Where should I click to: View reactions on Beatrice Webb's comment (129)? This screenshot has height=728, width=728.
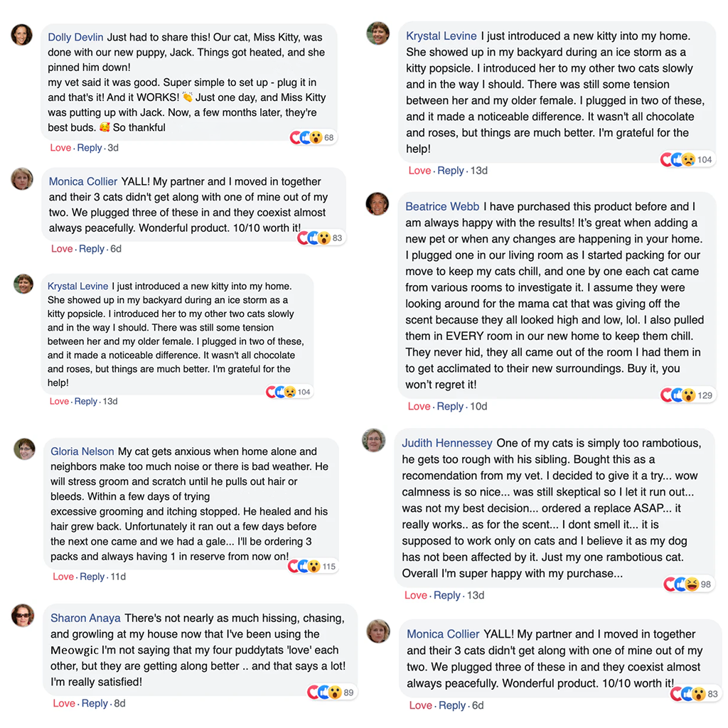(687, 395)
